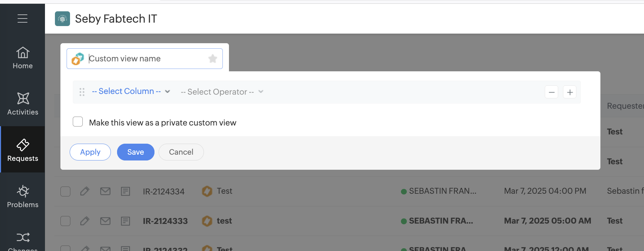
Task: Go to Home in sidebar
Action: pos(23,58)
